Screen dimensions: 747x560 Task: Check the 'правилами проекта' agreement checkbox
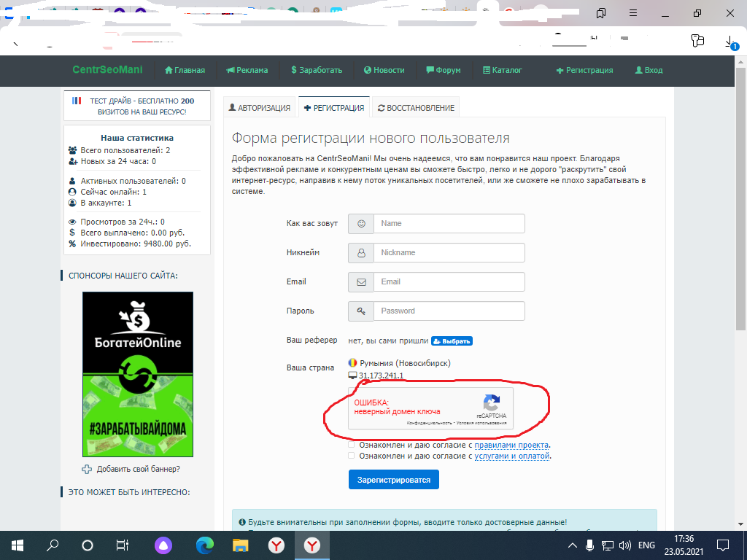[352, 444]
